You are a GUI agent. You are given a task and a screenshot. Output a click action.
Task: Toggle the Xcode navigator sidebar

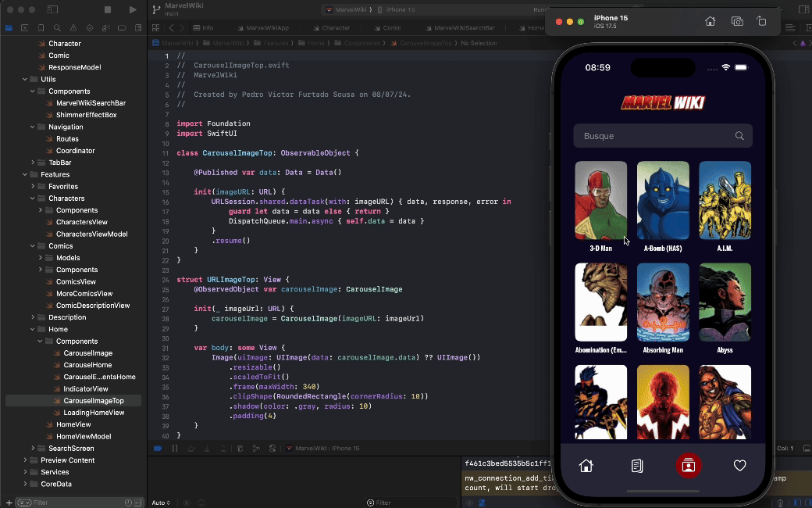coord(52,9)
